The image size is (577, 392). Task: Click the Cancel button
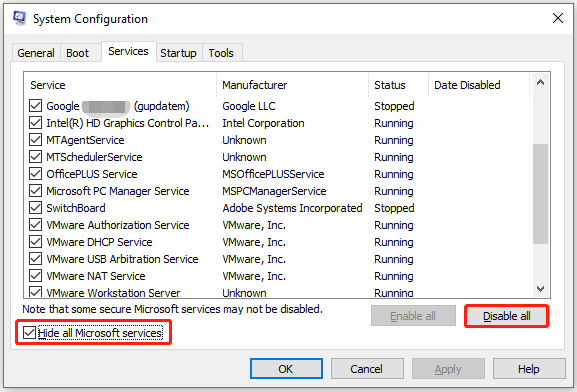click(x=367, y=369)
